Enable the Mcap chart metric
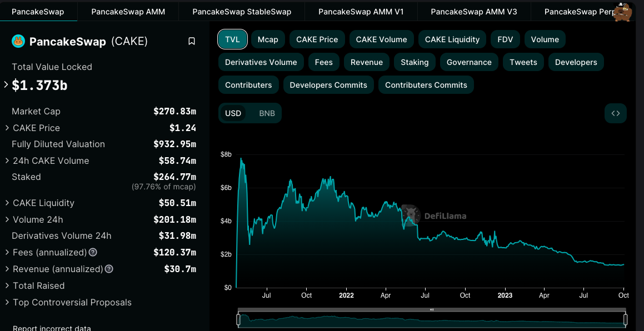 point(268,39)
